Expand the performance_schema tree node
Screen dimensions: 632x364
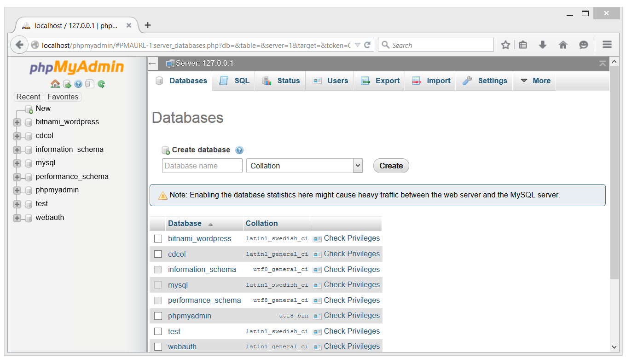[x=17, y=176]
